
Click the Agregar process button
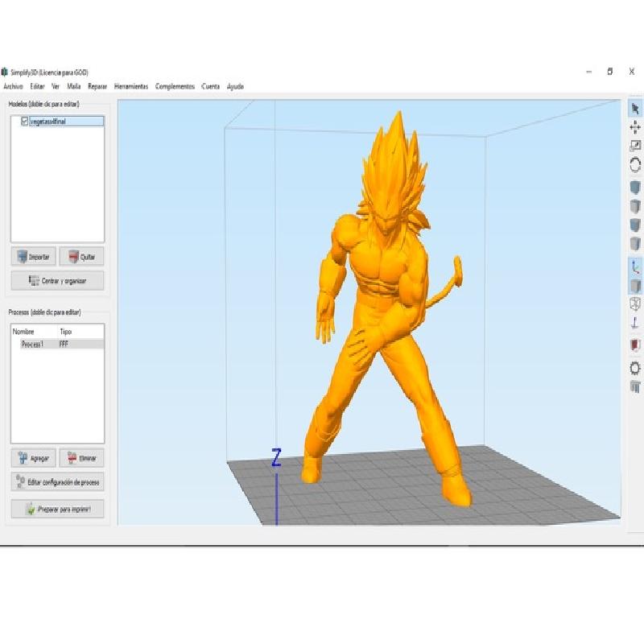tap(33, 458)
